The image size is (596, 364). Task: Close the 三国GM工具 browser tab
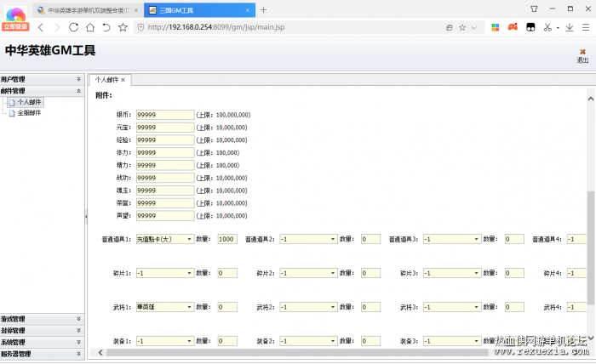248,10
